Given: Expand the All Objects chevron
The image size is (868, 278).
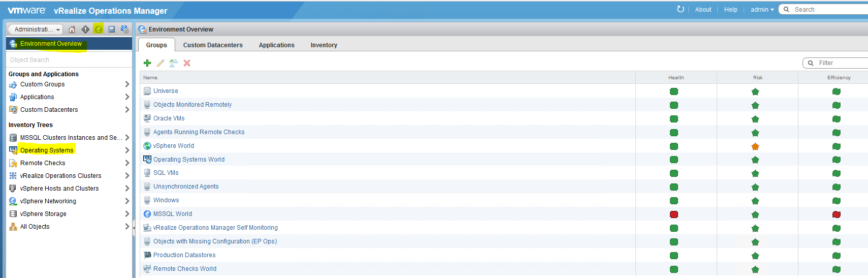Looking at the screenshot, I should point(127,227).
